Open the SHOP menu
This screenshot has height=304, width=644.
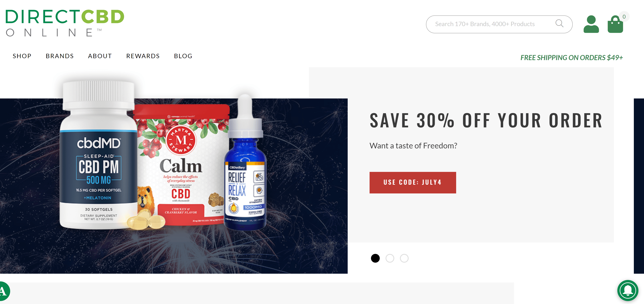click(22, 56)
